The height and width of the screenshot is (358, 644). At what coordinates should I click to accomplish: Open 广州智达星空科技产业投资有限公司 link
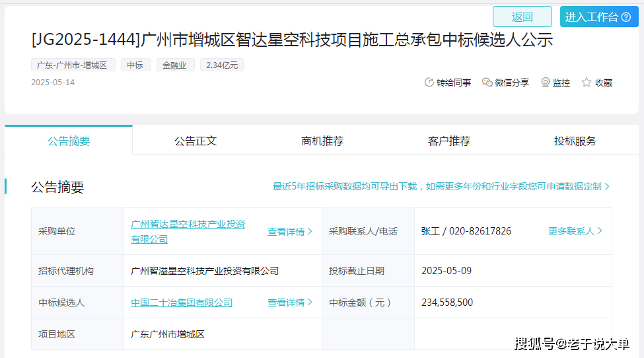[188, 231]
